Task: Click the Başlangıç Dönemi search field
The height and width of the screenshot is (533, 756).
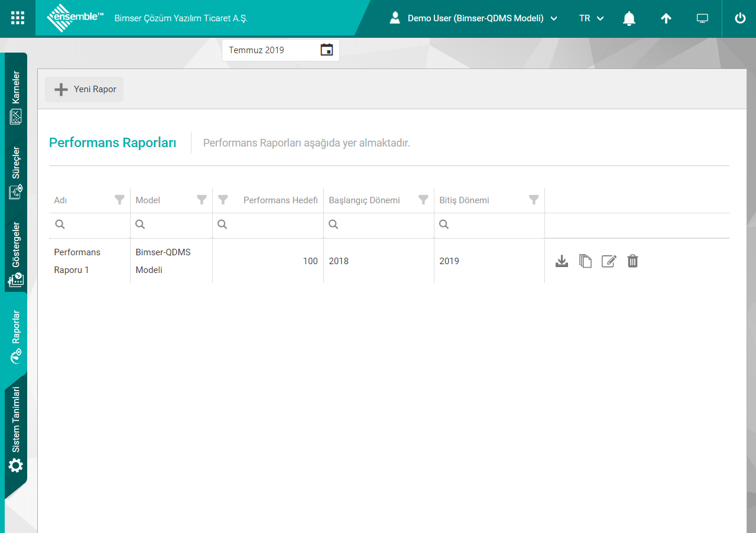Action: [x=384, y=225]
